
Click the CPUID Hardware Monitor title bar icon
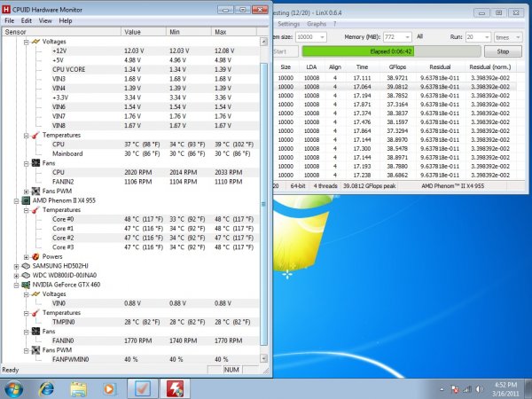pos(6,10)
